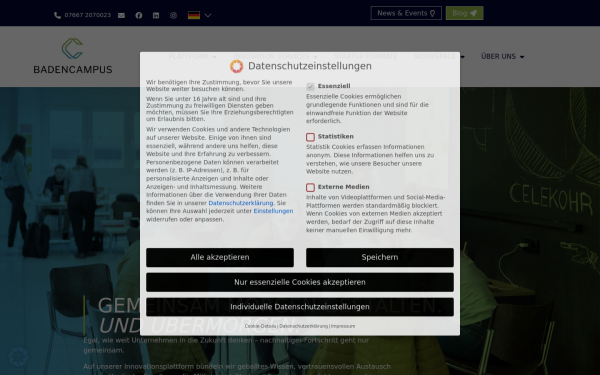Open the Einstellungen link in the consent text
Image resolution: width=600 pixels, height=375 pixels.
(273, 211)
